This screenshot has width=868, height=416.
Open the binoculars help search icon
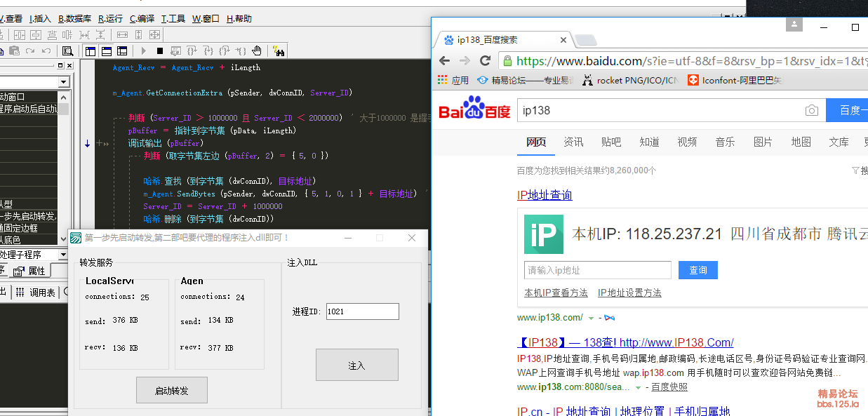click(x=279, y=51)
